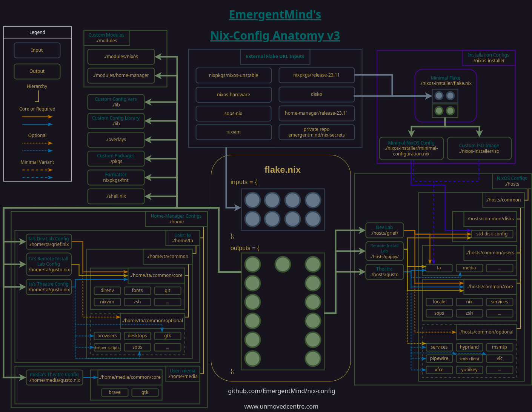The height and width of the screenshot is (412, 532).
Task: Click the xfce box
Action: [x=439, y=370]
